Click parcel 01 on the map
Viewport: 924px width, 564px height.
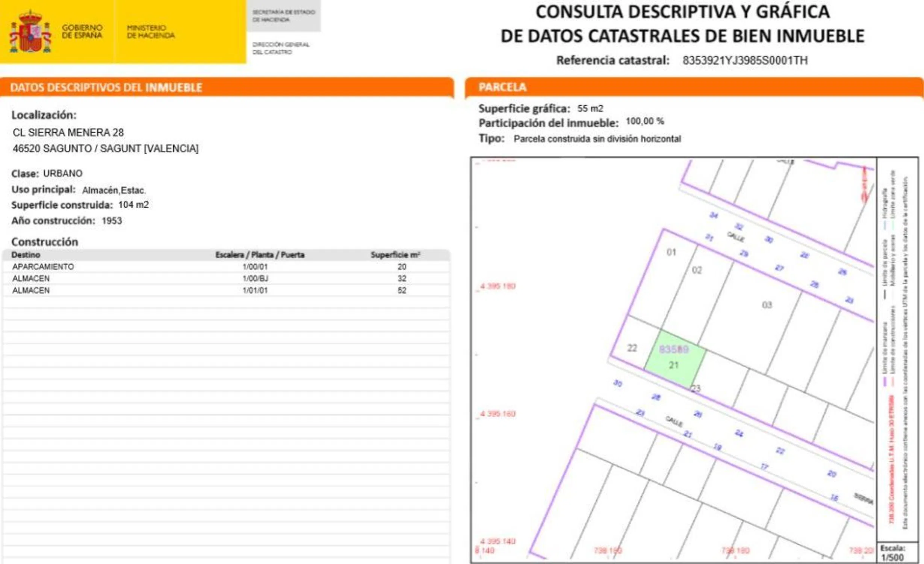[671, 252]
